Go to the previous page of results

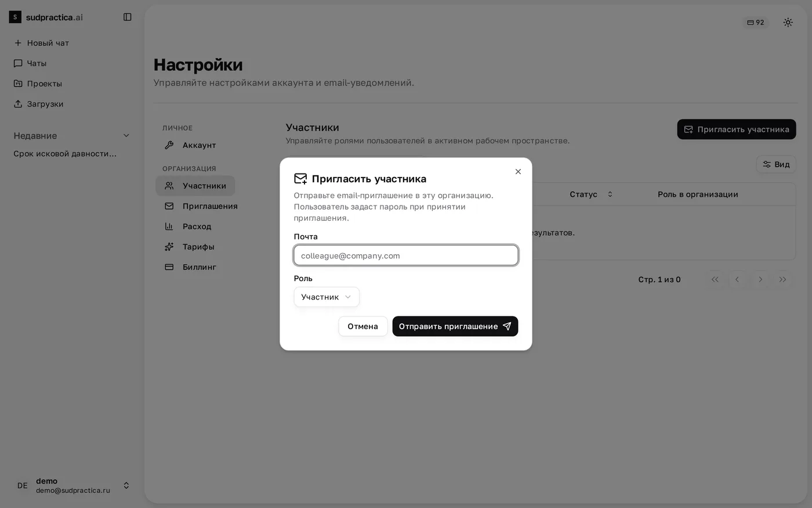pos(737,279)
